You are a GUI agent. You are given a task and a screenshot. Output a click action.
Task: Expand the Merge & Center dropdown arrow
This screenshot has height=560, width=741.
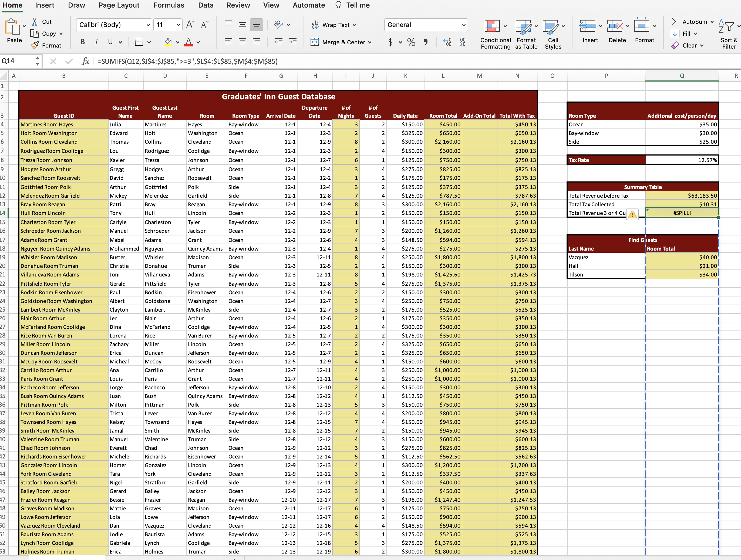click(370, 43)
